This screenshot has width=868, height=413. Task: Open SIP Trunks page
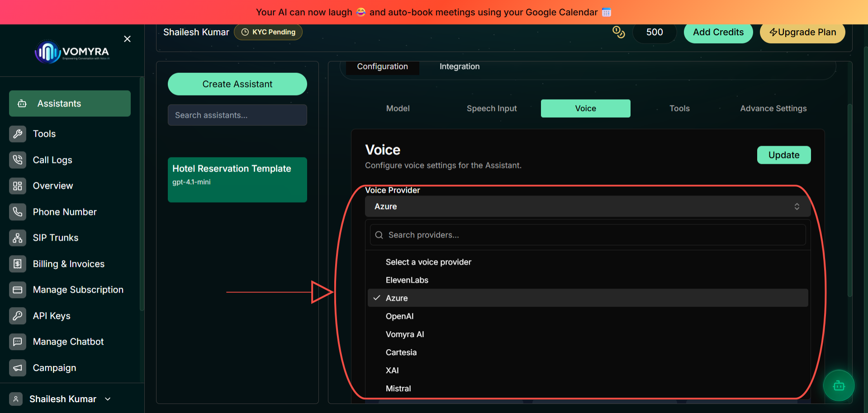tap(56, 238)
